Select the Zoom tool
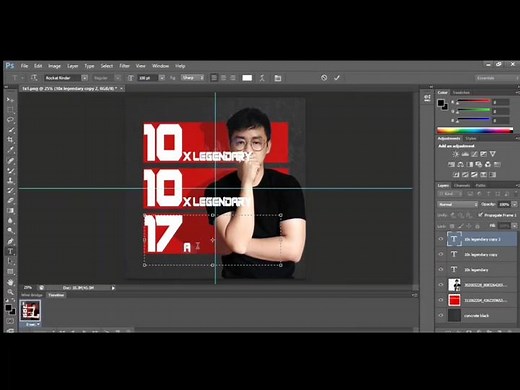 [x=10, y=292]
